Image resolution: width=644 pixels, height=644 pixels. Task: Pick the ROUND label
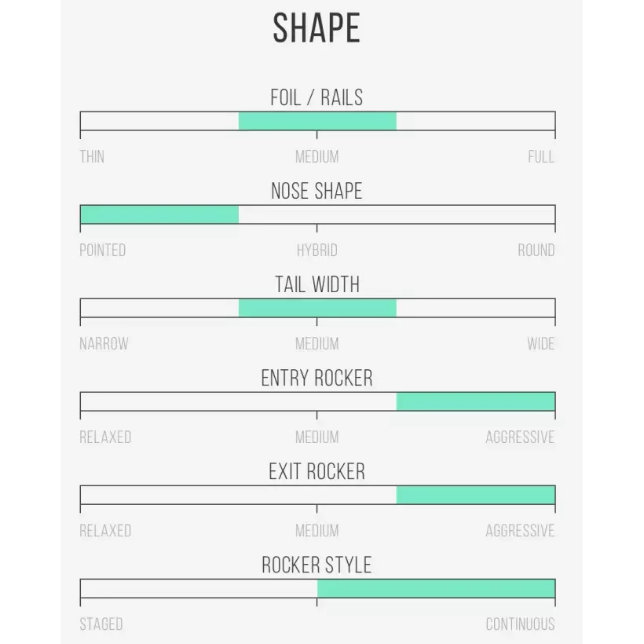point(536,251)
